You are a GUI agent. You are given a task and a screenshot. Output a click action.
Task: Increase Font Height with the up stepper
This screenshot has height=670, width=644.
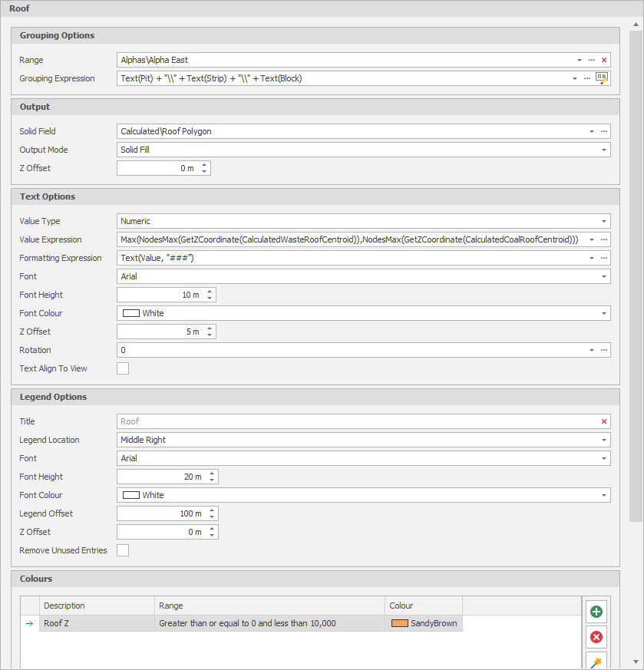coord(209,291)
